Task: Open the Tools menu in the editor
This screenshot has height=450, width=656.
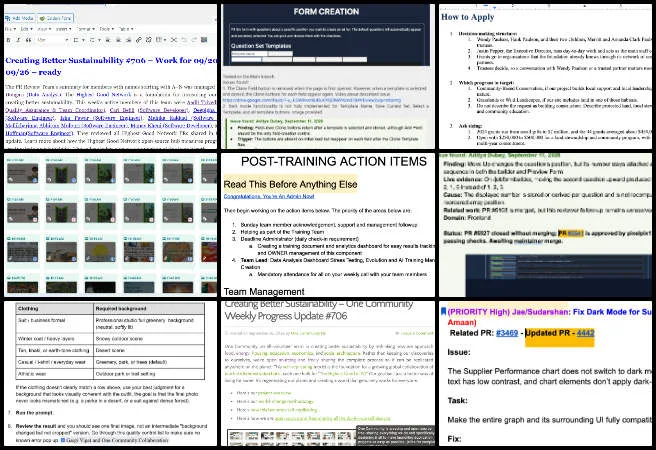Action: click(106, 29)
